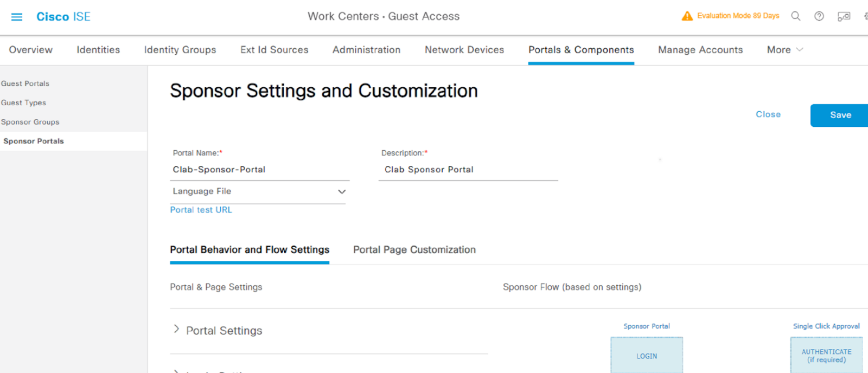Open the Portal test URL link

click(x=201, y=210)
